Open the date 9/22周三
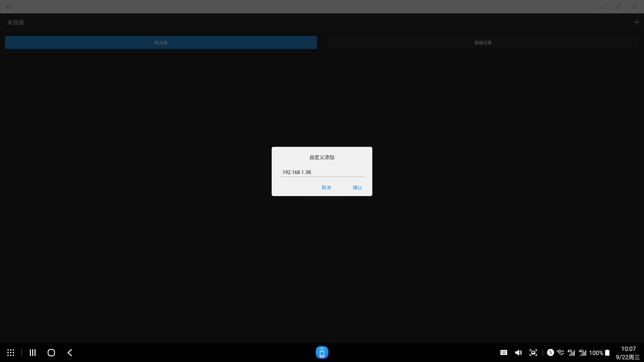Viewport: 644px width, 362px height. click(x=628, y=357)
